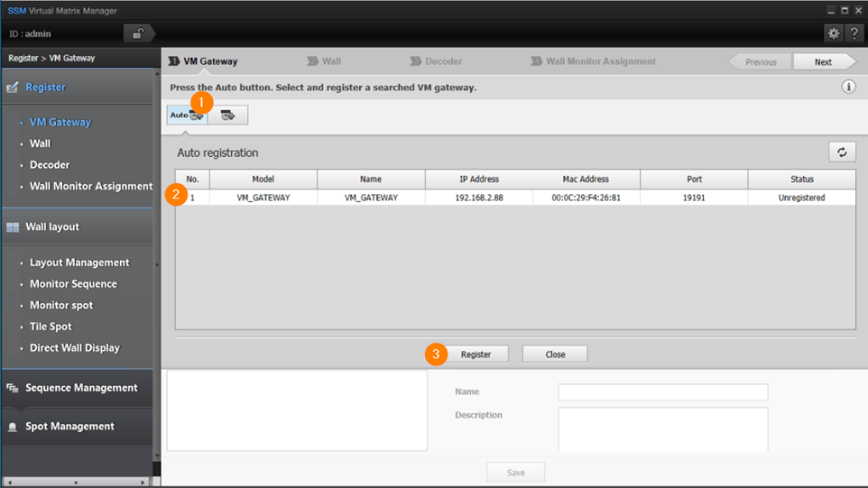Select the VM_GATEWAY row number 1

515,198
